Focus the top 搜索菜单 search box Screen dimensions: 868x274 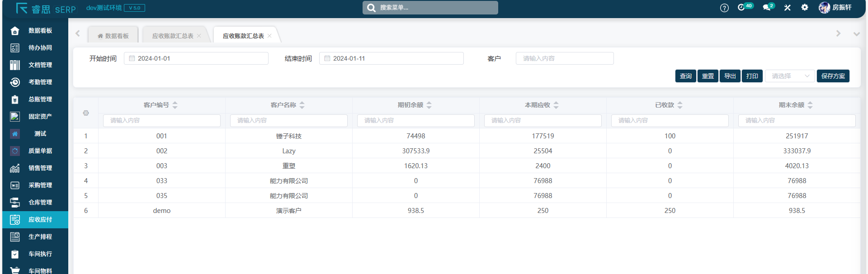(430, 8)
